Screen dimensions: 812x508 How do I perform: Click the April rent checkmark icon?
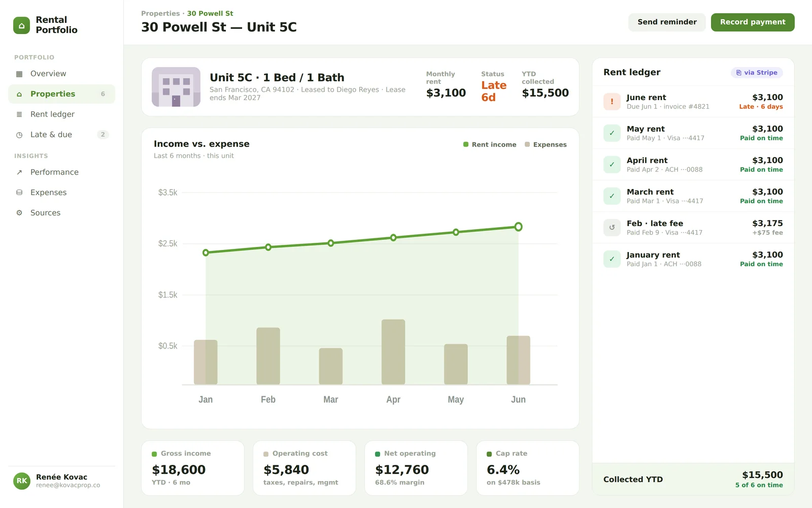[612, 165]
